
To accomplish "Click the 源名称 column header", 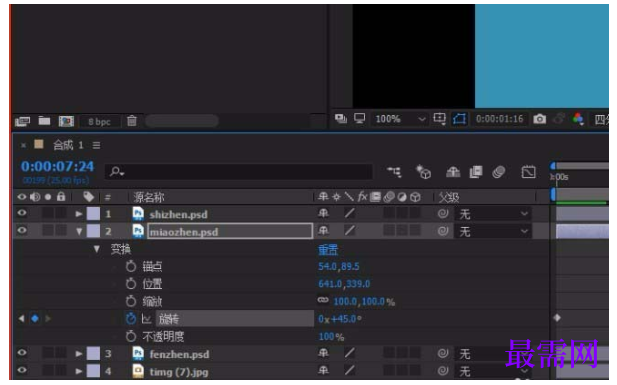I will [x=149, y=197].
